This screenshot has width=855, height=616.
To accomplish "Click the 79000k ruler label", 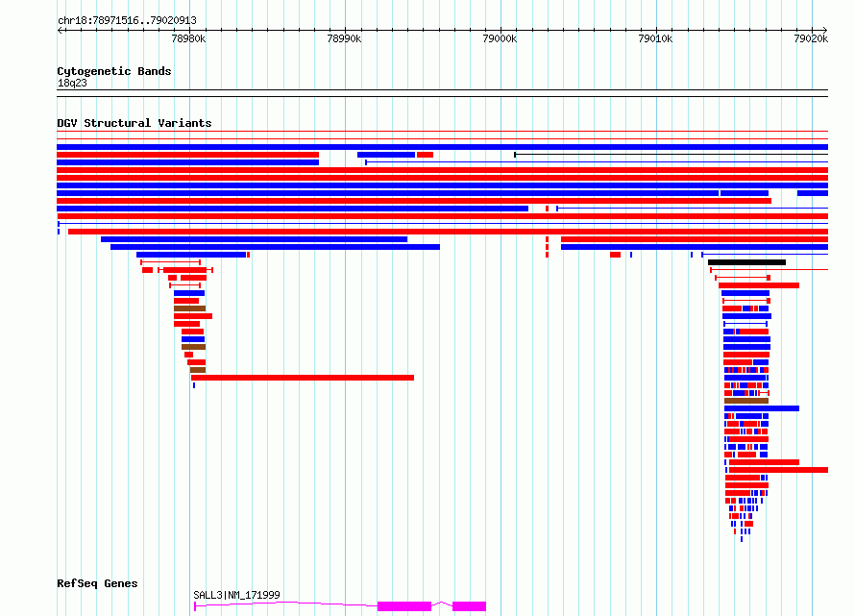I will (x=500, y=38).
